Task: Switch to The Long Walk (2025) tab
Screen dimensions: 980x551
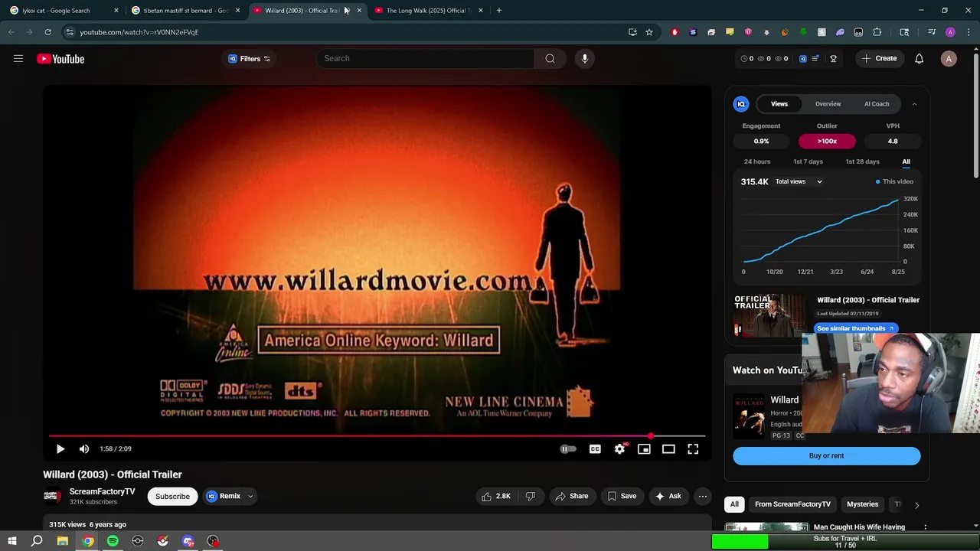Action: [428, 11]
